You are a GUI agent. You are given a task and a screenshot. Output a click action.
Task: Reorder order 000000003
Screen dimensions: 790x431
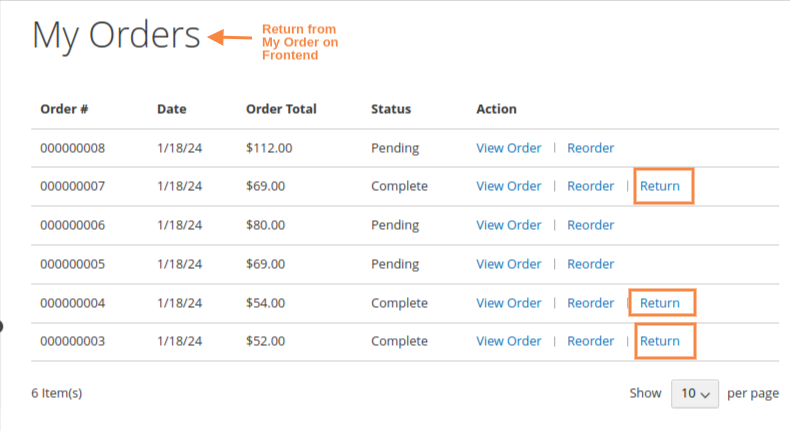pyautogui.click(x=590, y=341)
